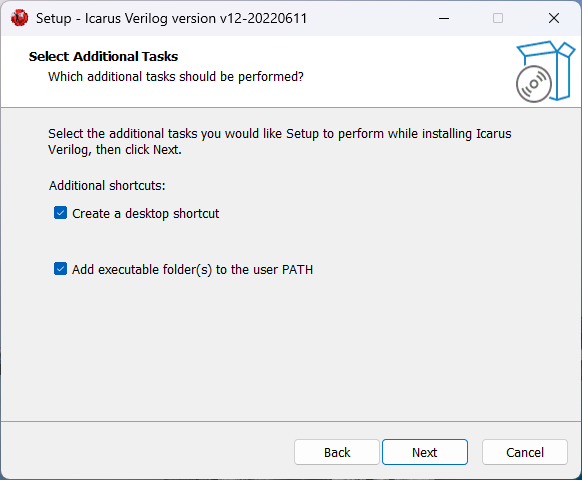Click the 'Additional shortcuts:' group label
Screen dimensions: 582x480
coord(107,185)
